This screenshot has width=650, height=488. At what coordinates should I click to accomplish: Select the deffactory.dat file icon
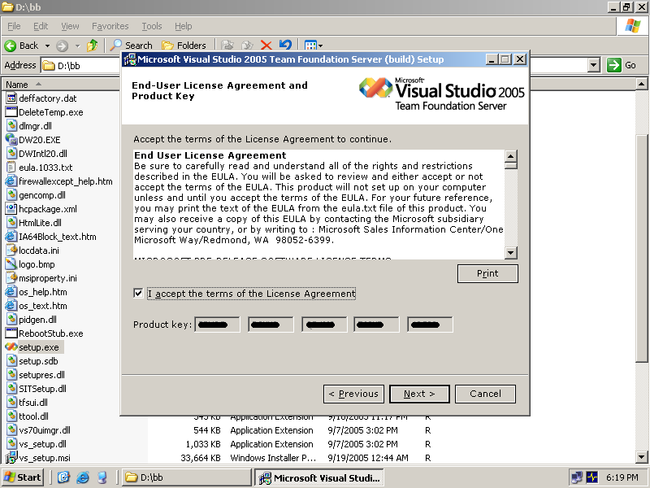(11, 98)
